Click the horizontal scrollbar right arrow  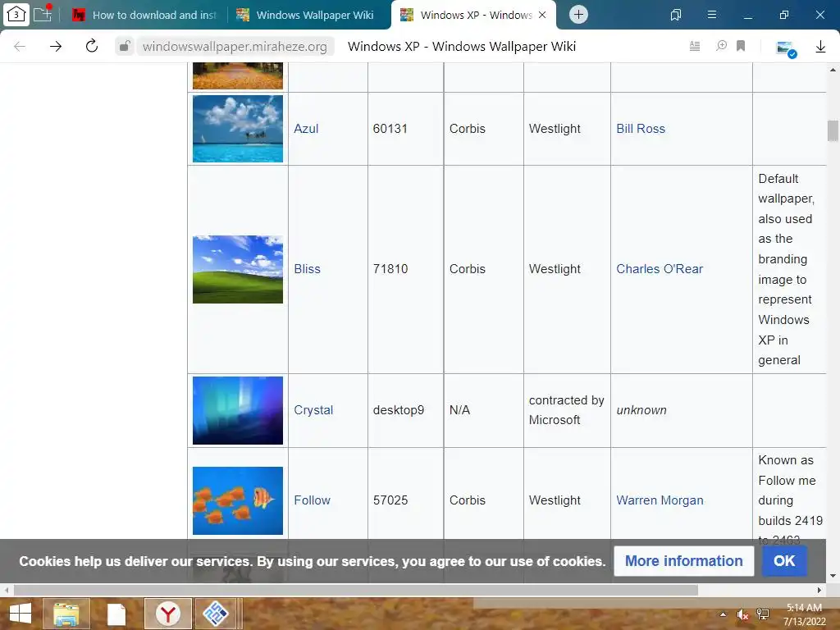(x=819, y=590)
